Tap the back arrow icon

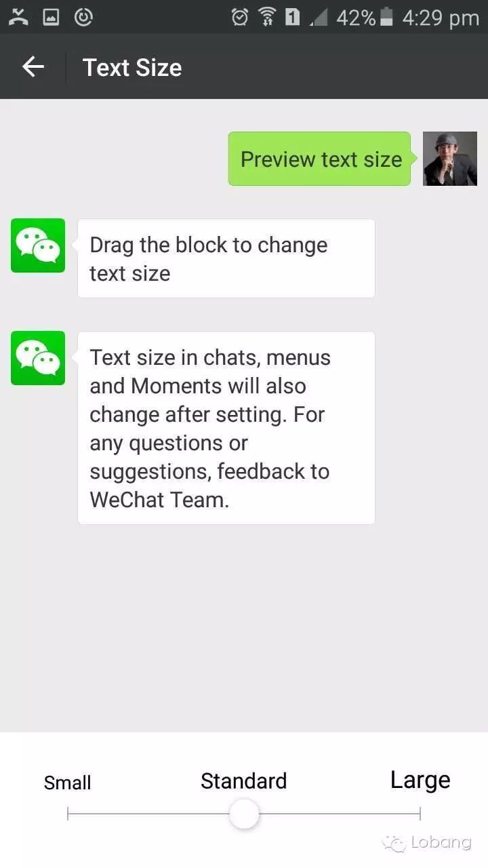click(x=33, y=66)
